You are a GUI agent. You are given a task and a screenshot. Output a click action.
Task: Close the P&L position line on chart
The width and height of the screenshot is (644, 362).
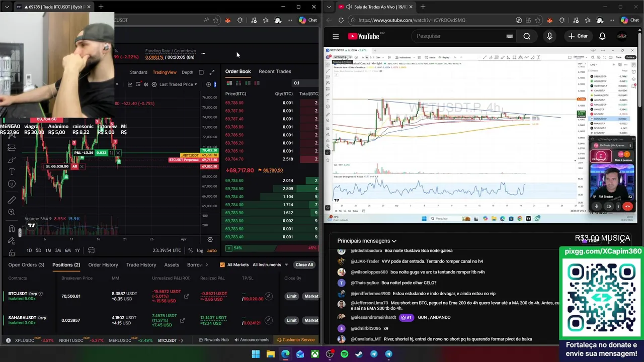coord(118,153)
